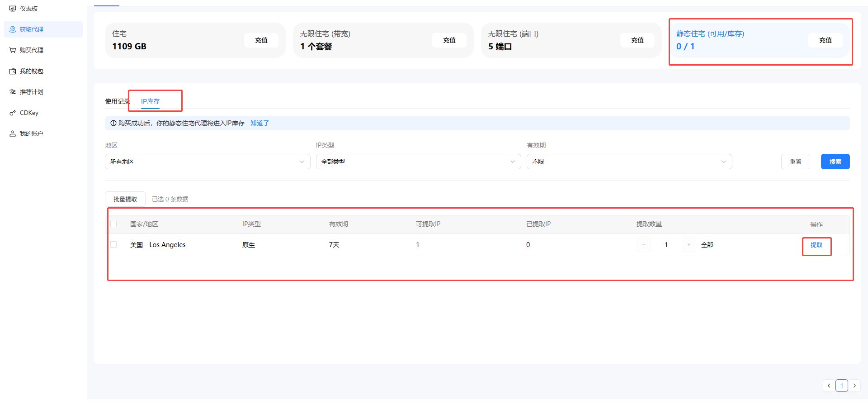This screenshot has width=868, height=410.
Task: Click the 获取代理 sidebar icon
Action: [13, 29]
